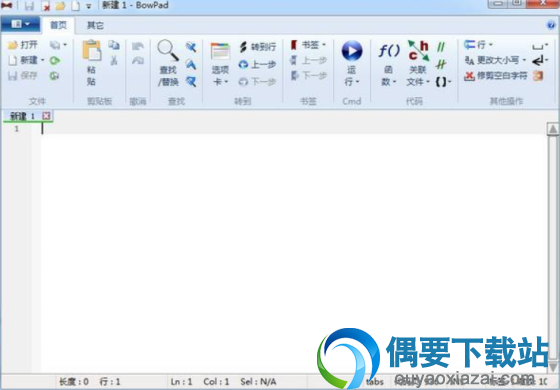Click the Copy icon beside Paste
560x390 pixels.
click(x=114, y=45)
